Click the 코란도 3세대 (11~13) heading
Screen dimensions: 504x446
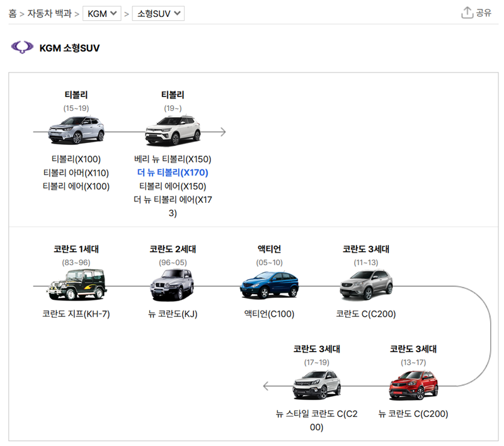366,249
